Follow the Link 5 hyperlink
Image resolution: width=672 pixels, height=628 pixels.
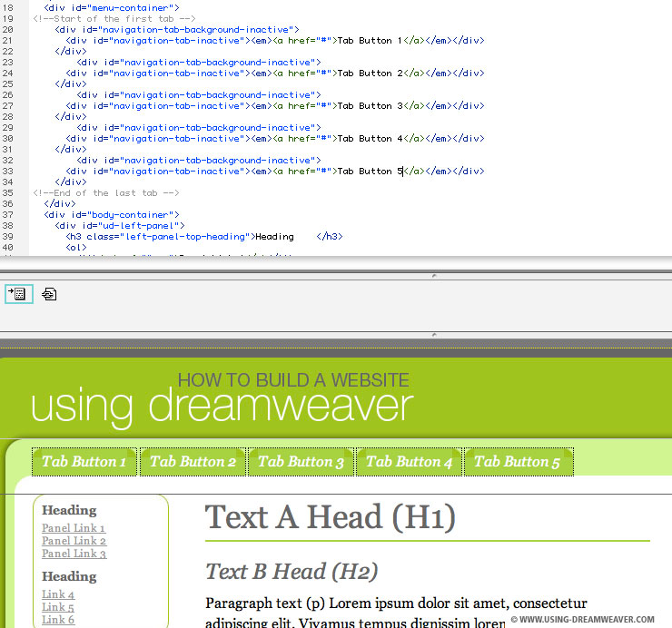click(58, 607)
